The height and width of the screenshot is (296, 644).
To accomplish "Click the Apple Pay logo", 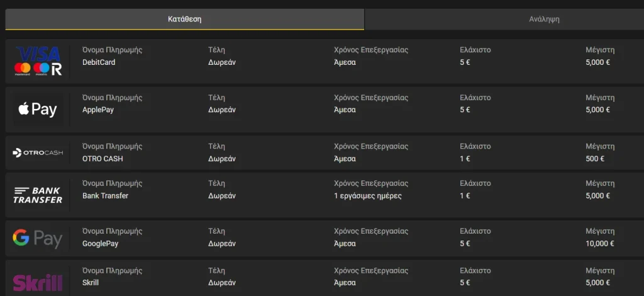I will tap(38, 110).
